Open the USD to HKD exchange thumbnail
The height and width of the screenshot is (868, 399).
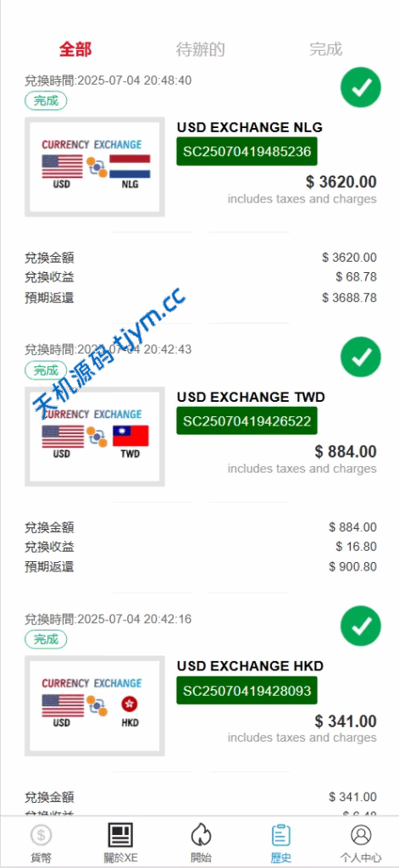(x=95, y=706)
